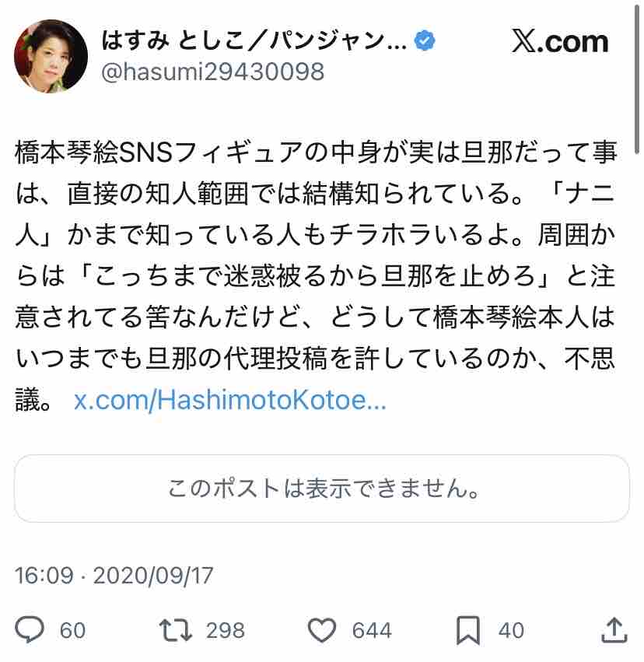Click the blue verified badge
The width and height of the screenshot is (644, 662).
424,41
